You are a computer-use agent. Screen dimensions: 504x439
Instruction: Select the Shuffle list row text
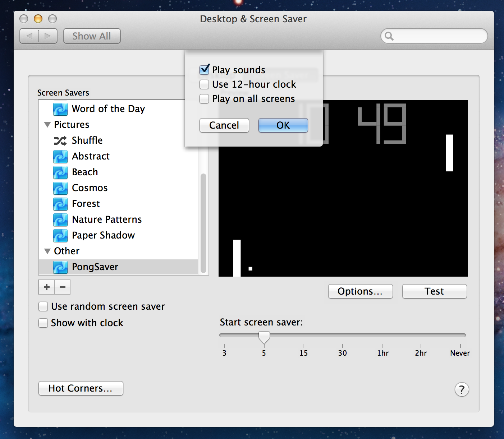87,140
